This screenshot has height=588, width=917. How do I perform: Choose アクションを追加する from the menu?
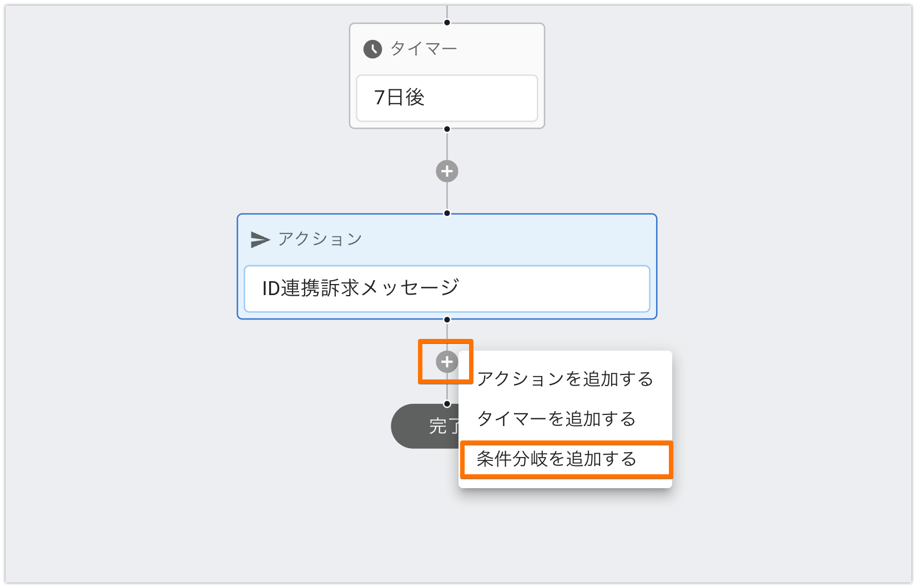click(565, 379)
